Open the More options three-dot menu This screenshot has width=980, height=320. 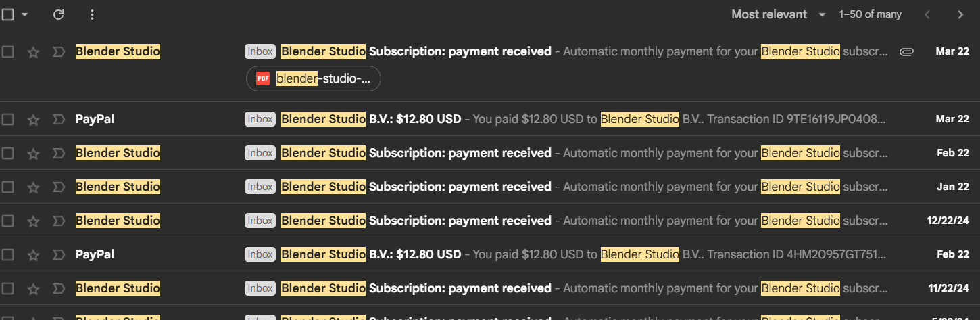pos(93,14)
